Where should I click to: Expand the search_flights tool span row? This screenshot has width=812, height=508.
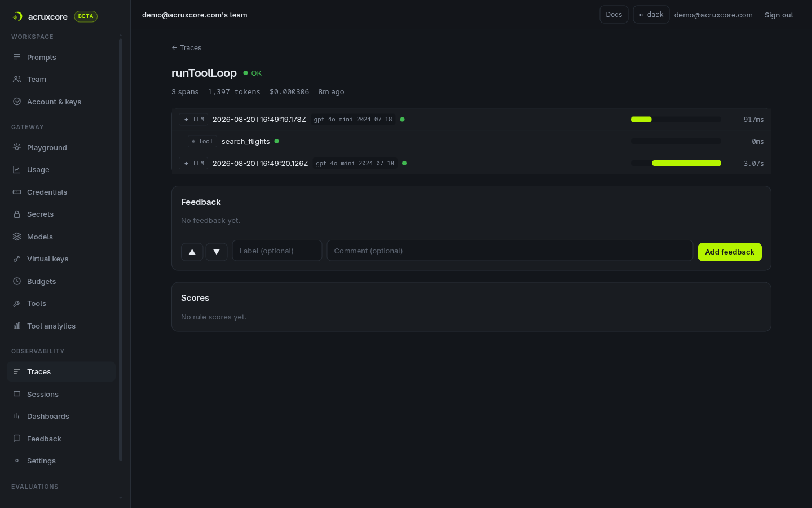coord(471,141)
